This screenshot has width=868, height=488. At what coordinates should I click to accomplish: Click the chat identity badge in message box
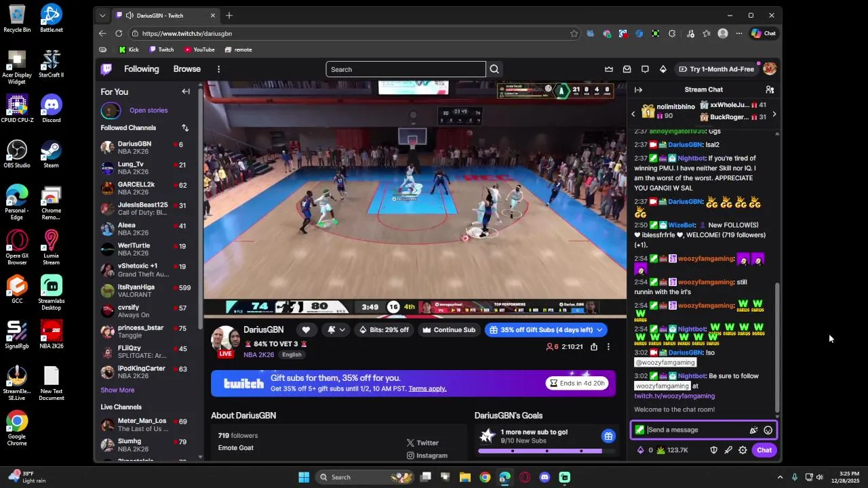(x=639, y=430)
